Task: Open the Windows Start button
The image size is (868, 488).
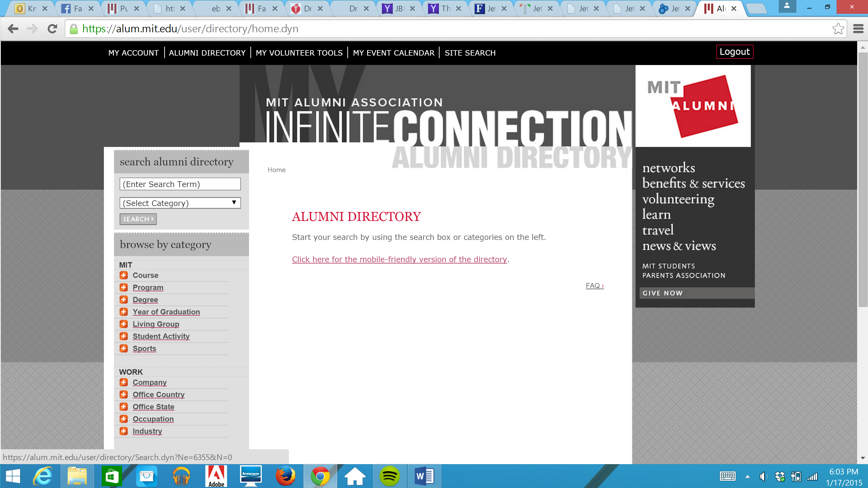Action: [13, 476]
